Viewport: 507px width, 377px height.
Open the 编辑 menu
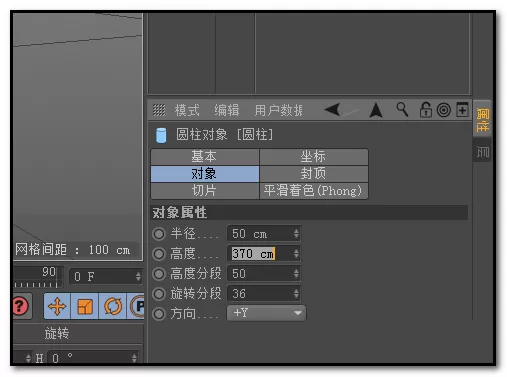click(x=227, y=110)
